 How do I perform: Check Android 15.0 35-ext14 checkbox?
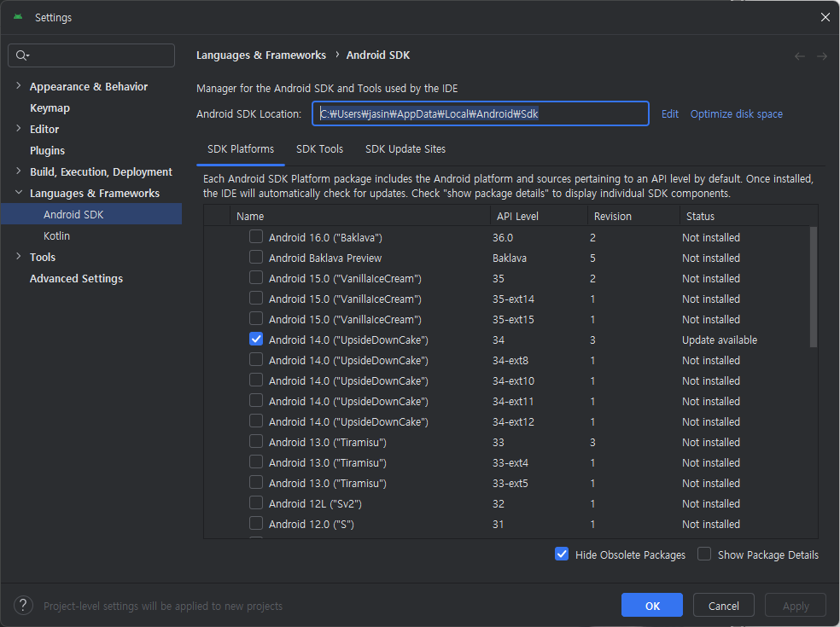(x=256, y=299)
